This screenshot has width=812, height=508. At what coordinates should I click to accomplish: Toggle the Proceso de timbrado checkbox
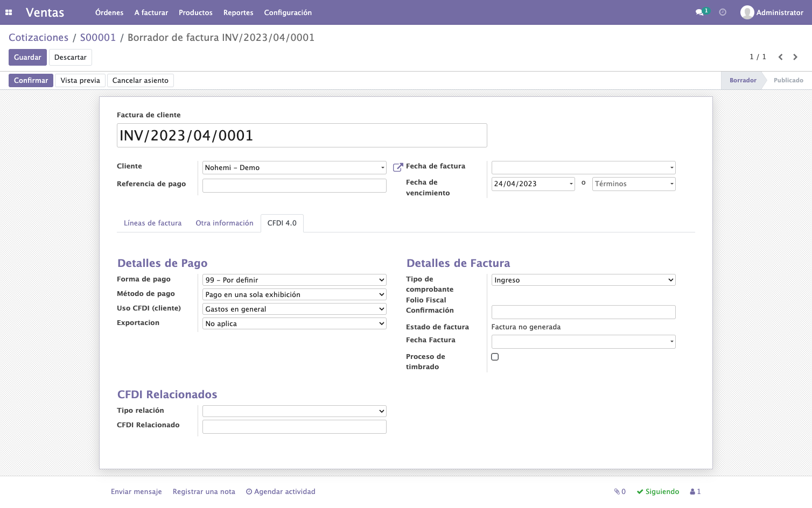(495, 357)
